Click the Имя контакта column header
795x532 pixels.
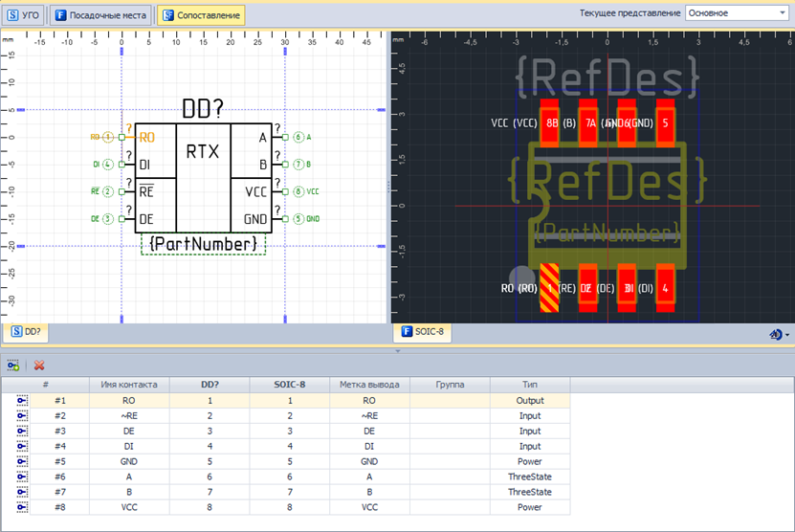(129, 385)
